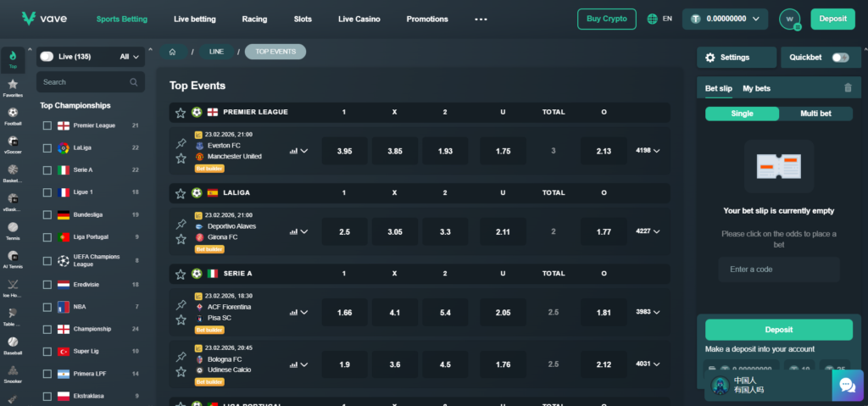This screenshot has height=406, width=868.
Task: Click the bet slip Deposit button
Action: pos(779,330)
